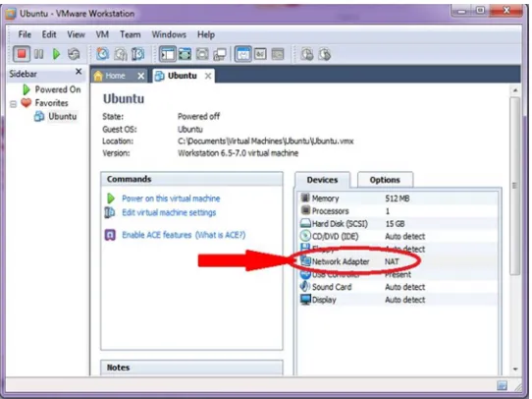Click the Capture Screen toolbar icon

[x=307, y=54]
